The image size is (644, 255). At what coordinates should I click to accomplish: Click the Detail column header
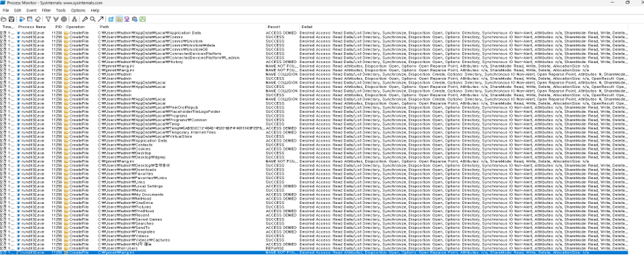pyautogui.click(x=463, y=27)
